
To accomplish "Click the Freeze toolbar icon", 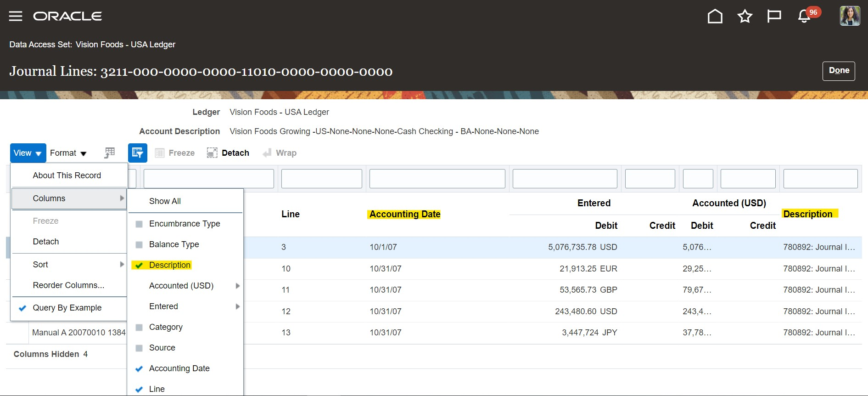I will pos(174,153).
